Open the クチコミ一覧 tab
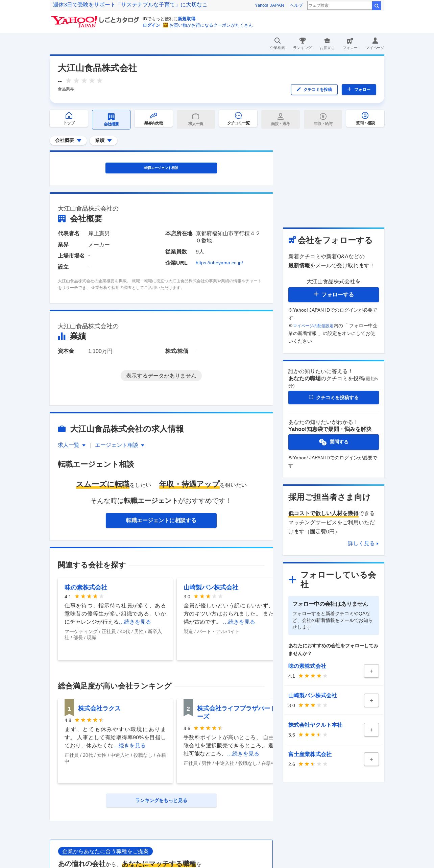 click(238, 119)
